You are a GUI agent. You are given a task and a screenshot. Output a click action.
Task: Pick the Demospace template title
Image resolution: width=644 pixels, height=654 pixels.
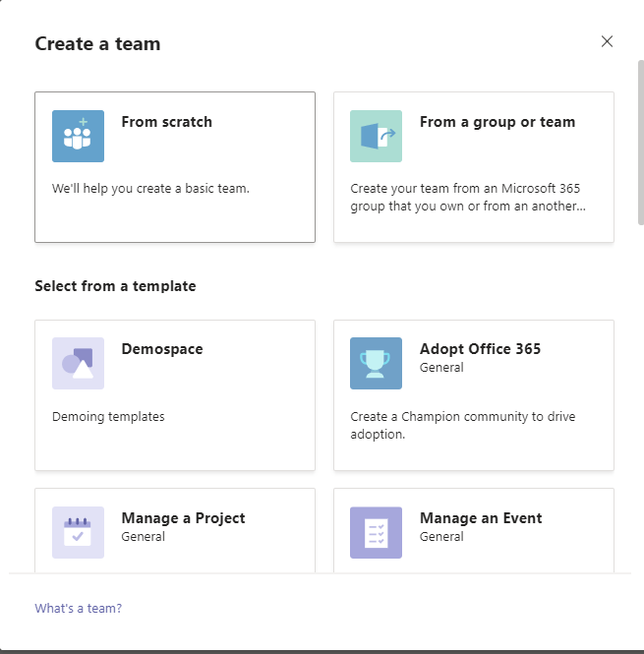pos(161,349)
